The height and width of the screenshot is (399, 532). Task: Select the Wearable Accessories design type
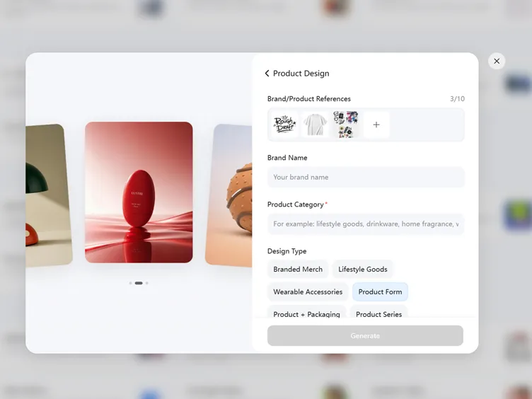pyautogui.click(x=308, y=291)
